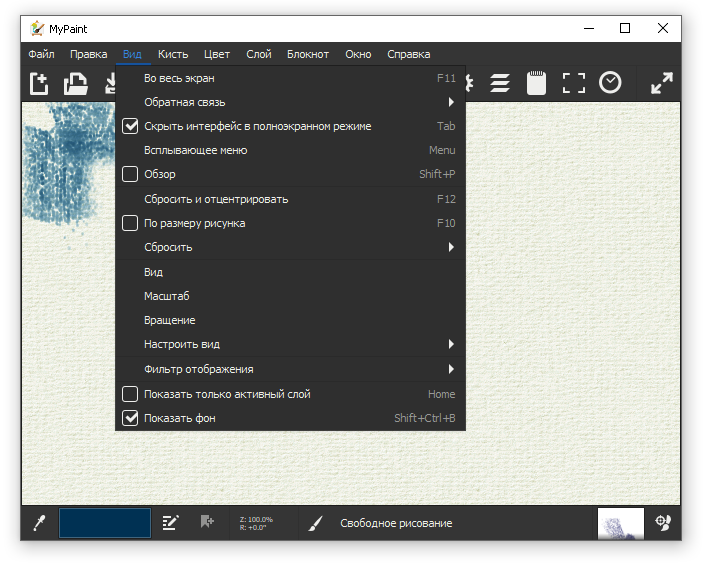The image size is (727, 566).
Task: Open the scratchpad notepad icon
Action: (536, 83)
